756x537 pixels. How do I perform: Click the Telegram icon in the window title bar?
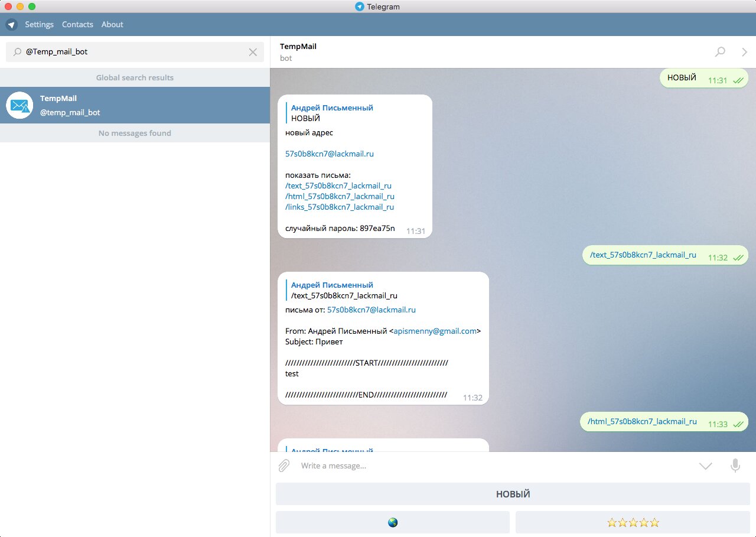(360, 6)
